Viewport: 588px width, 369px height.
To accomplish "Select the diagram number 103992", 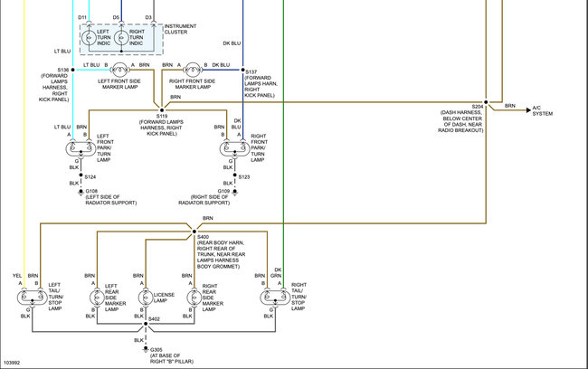I will pyautogui.click(x=12, y=363).
